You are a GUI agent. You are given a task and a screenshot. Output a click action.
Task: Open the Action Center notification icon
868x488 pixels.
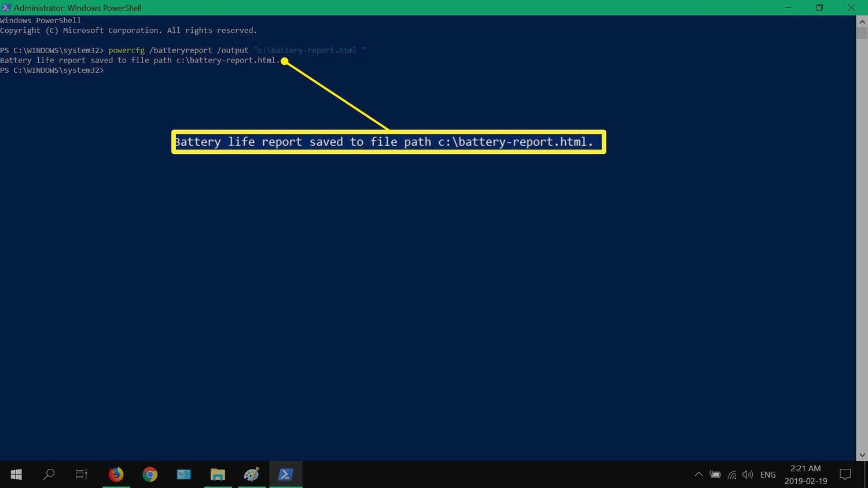[x=845, y=475]
